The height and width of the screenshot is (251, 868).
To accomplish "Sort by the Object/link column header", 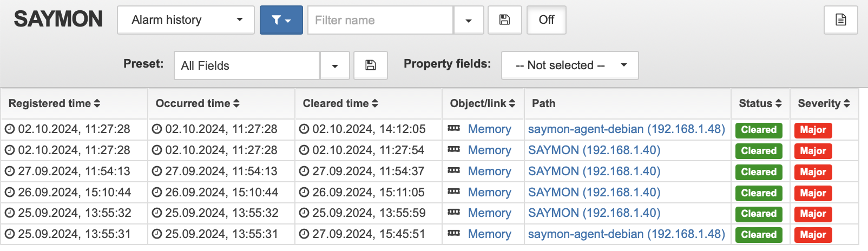I will click(x=483, y=103).
